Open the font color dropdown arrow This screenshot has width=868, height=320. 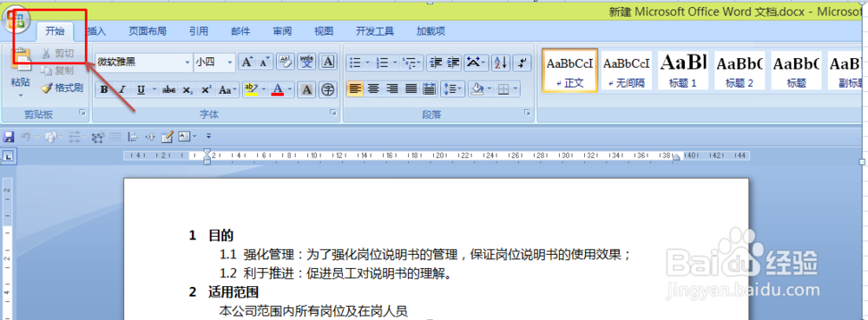290,89
